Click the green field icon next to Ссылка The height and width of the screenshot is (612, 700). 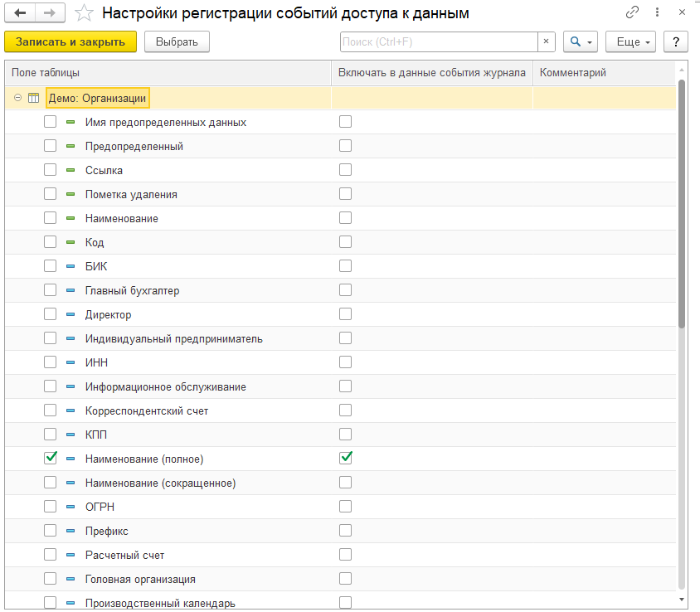[70, 170]
